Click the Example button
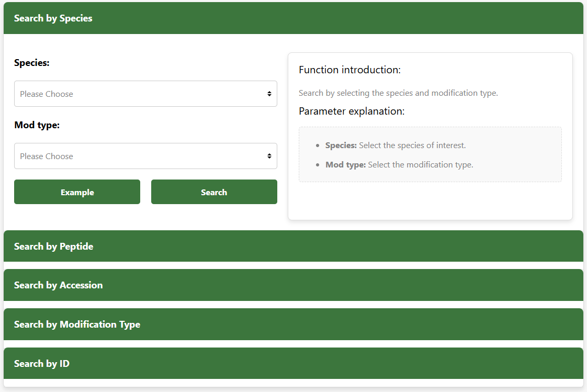 77,192
